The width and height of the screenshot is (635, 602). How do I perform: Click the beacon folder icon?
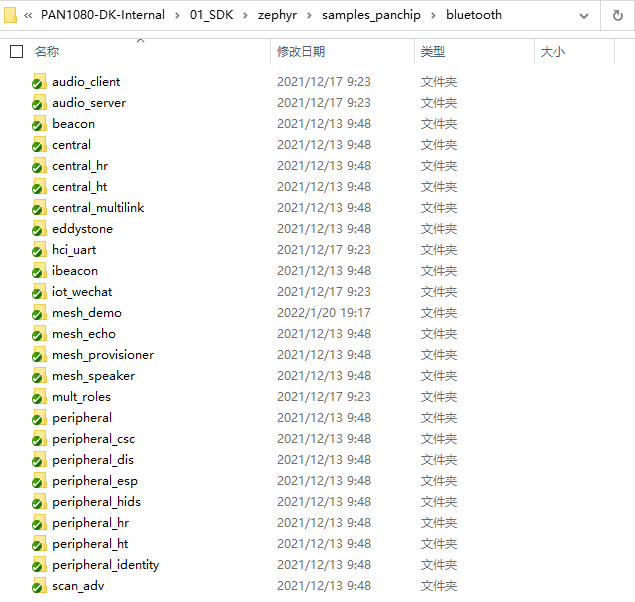(39, 123)
